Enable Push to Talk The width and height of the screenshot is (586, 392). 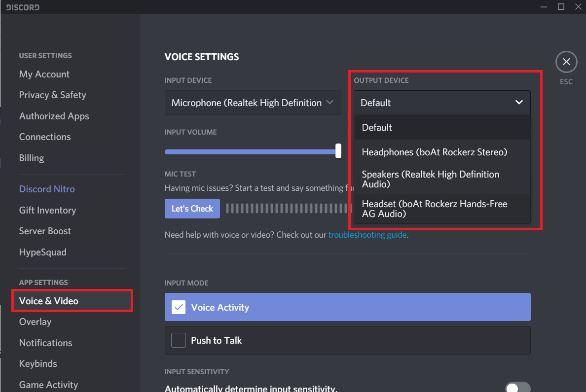(178, 340)
